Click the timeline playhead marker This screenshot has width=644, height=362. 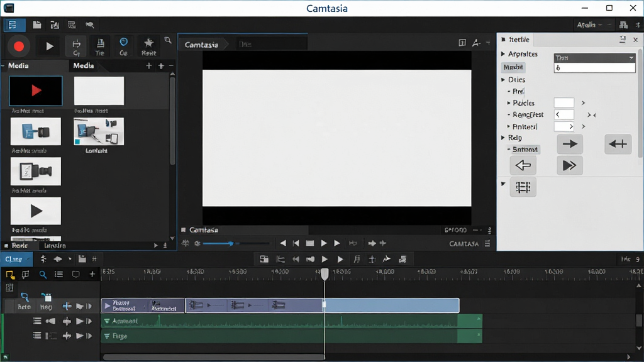pos(325,274)
